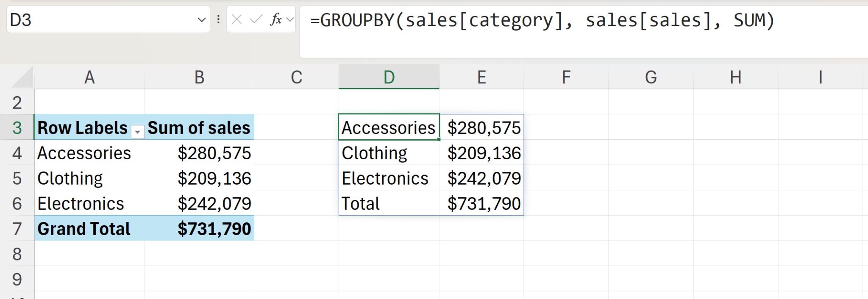
Task: Click the Name Box showing D3
Action: 102,19
